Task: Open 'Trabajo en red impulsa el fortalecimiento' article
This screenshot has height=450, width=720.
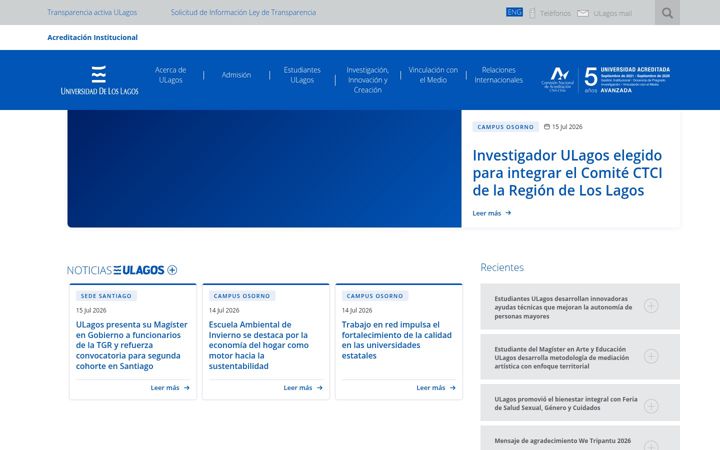Action: pos(397,340)
